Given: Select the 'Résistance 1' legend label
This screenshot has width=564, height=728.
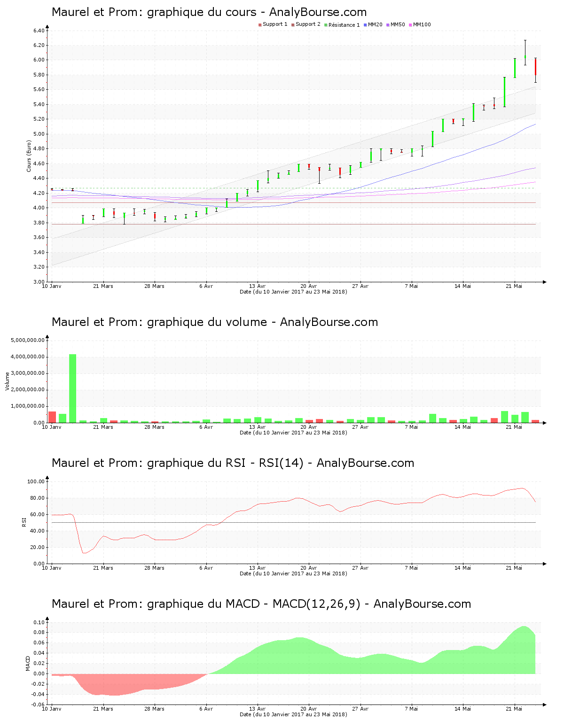Looking at the screenshot, I should pos(344,25).
